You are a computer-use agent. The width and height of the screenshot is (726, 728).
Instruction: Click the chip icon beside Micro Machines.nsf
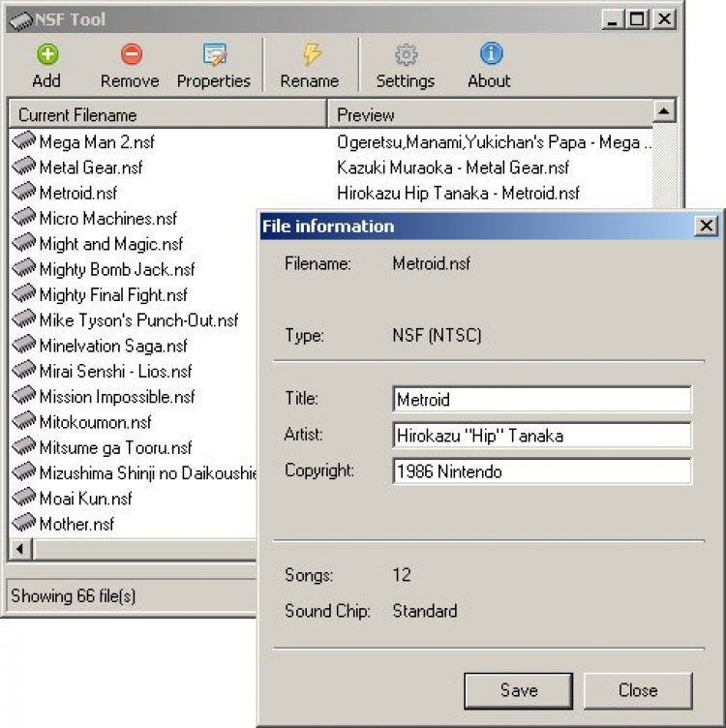pos(23,217)
